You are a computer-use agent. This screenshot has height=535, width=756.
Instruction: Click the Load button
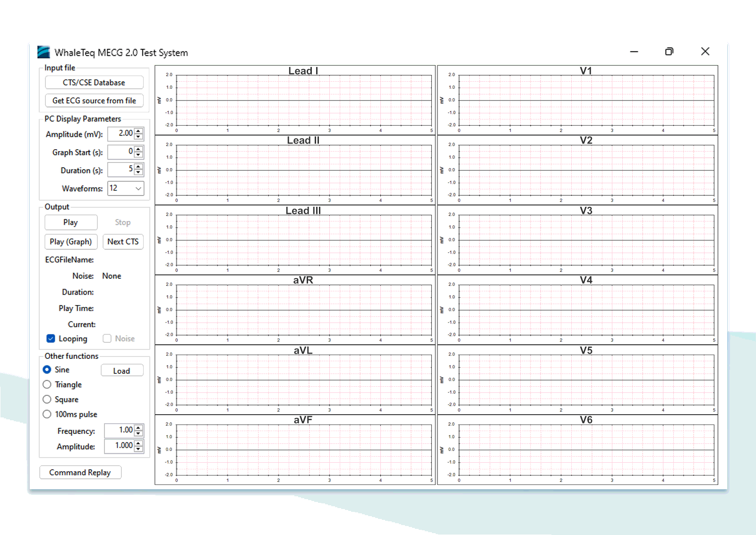(122, 371)
